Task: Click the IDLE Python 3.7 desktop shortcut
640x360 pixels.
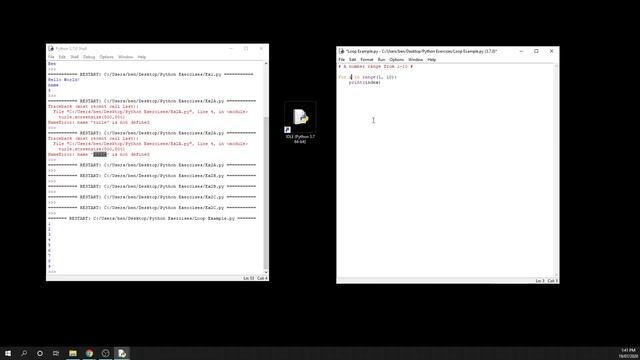Action: [x=300, y=123]
